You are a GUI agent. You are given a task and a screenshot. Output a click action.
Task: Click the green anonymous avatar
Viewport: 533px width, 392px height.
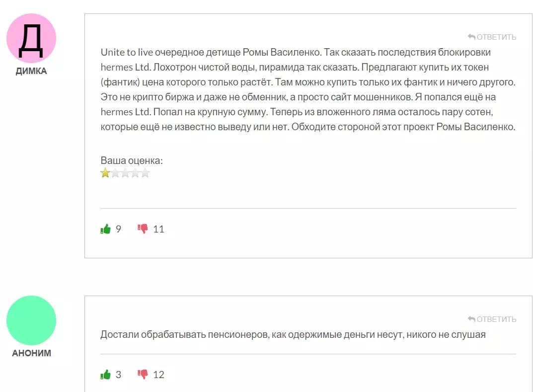[31, 320]
